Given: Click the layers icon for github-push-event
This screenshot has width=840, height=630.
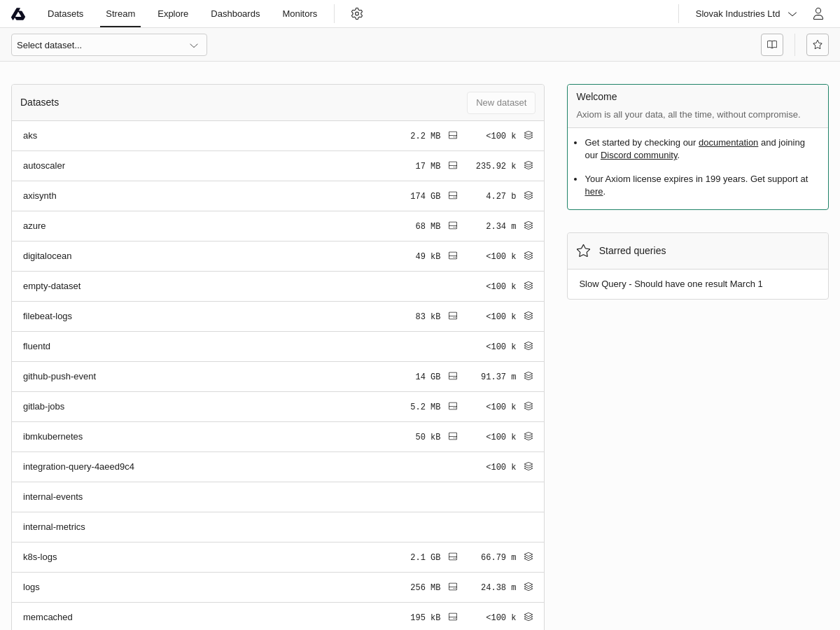Looking at the screenshot, I should [x=528, y=377].
